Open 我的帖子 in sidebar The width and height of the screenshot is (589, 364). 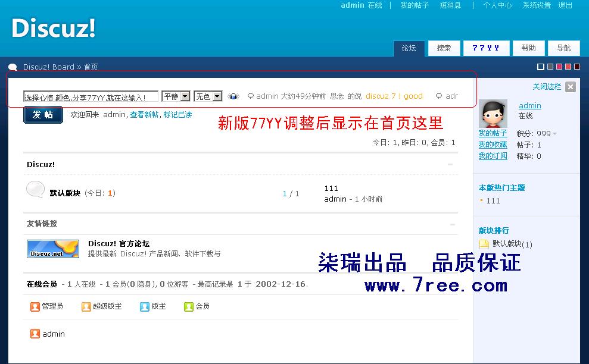(x=493, y=133)
